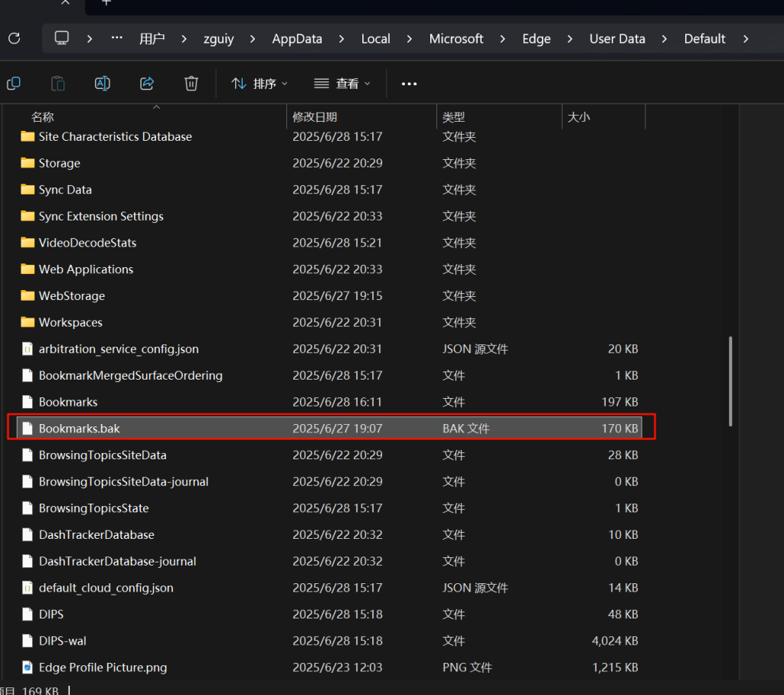Expand the chevron after AppData in breadcrumb

coord(341,39)
